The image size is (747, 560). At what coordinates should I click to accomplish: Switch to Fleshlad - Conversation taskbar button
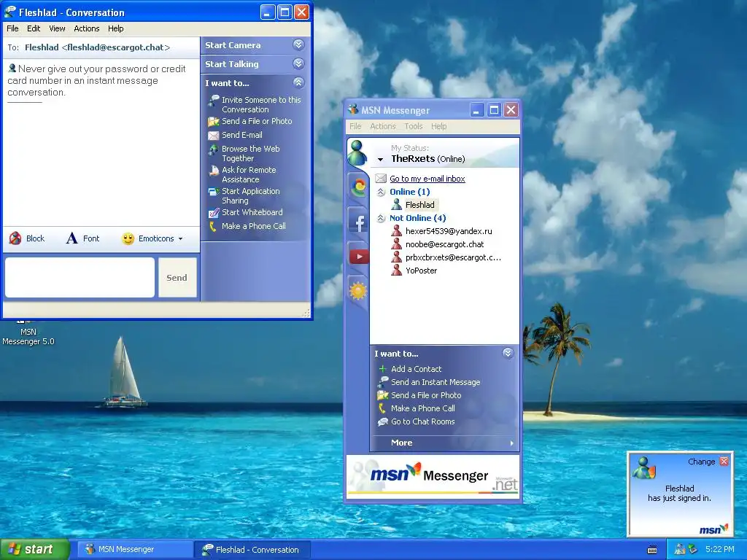pos(252,550)
